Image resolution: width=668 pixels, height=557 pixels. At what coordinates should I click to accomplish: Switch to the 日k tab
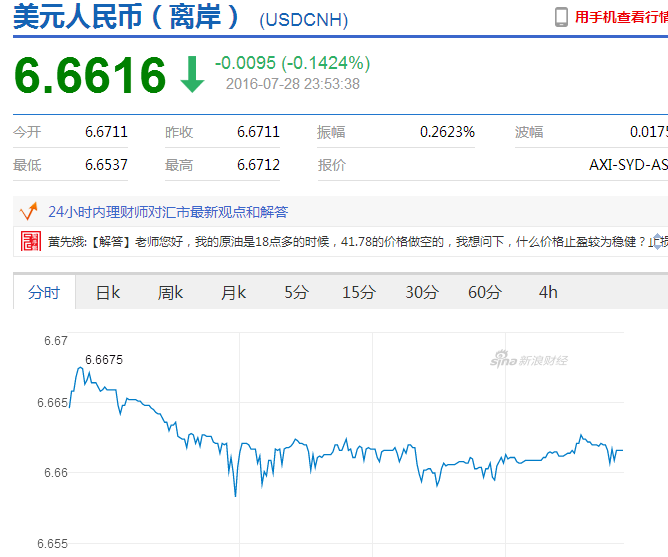tap(108, 292)
